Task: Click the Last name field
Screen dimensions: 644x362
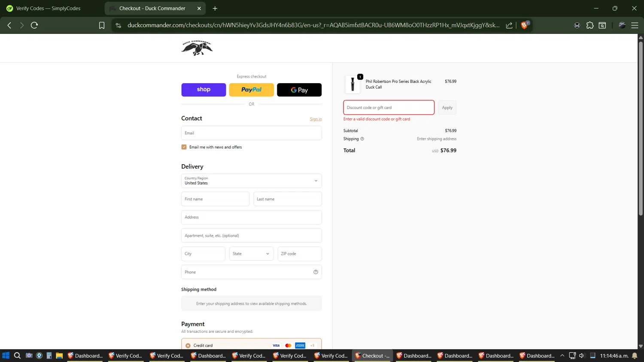Action: point(288,199)
